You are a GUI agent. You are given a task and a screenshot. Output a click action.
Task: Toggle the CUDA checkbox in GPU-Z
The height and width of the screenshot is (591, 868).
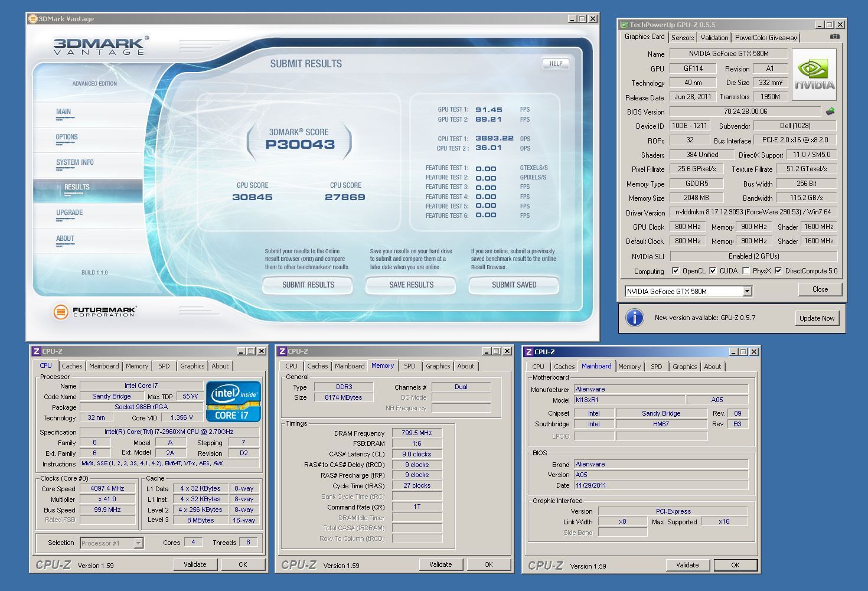pyautogui.click(x=713, y=271)
